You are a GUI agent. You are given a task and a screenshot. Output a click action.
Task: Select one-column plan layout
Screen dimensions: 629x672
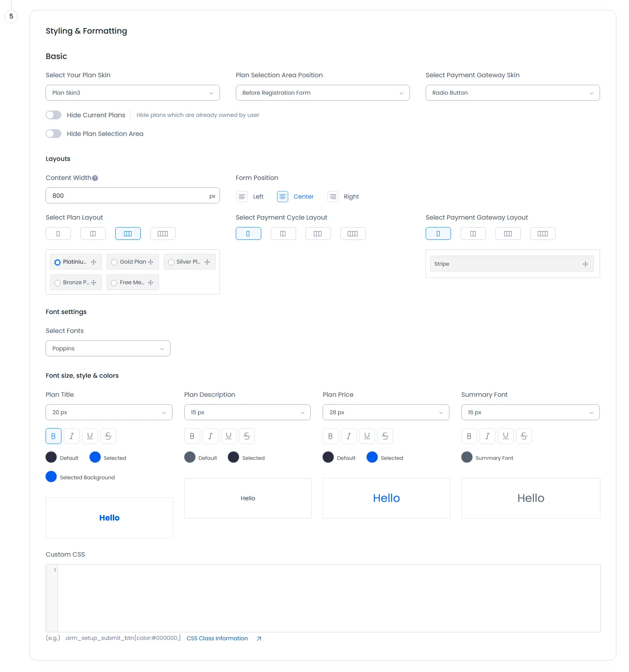tap(58, 234)
